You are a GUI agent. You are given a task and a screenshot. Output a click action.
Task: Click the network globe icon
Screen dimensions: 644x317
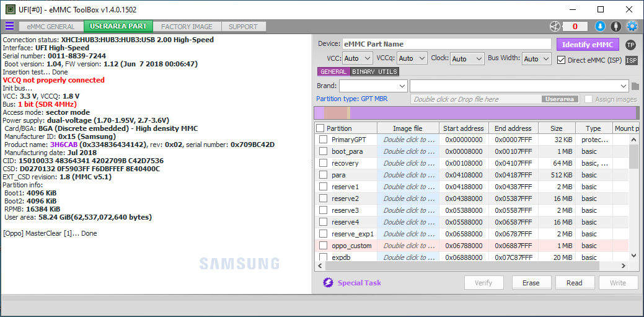555,26
